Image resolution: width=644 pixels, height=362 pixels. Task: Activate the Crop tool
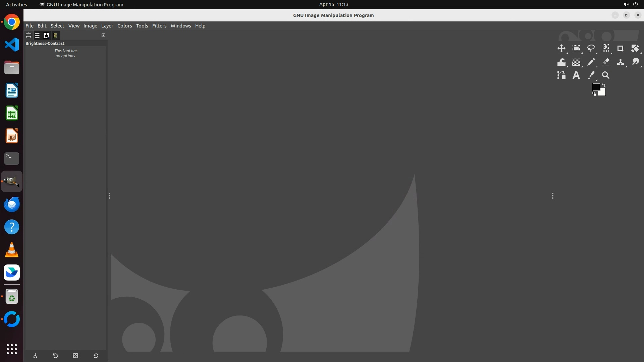(620, 49)
